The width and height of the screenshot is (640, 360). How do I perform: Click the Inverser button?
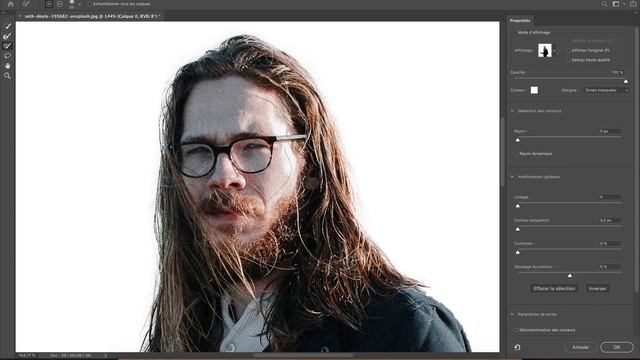(597, 289)
